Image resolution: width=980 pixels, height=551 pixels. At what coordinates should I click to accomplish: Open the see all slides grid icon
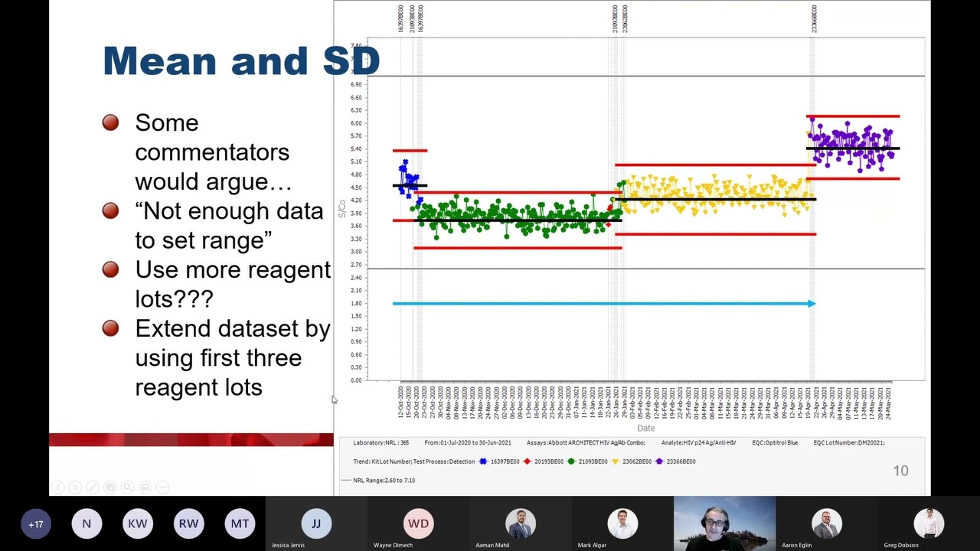click(110, 487)
